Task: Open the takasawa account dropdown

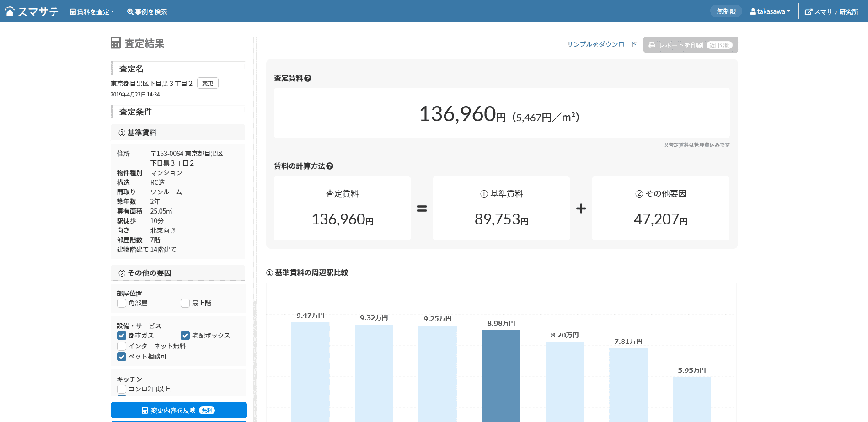Action: point(770,11)
